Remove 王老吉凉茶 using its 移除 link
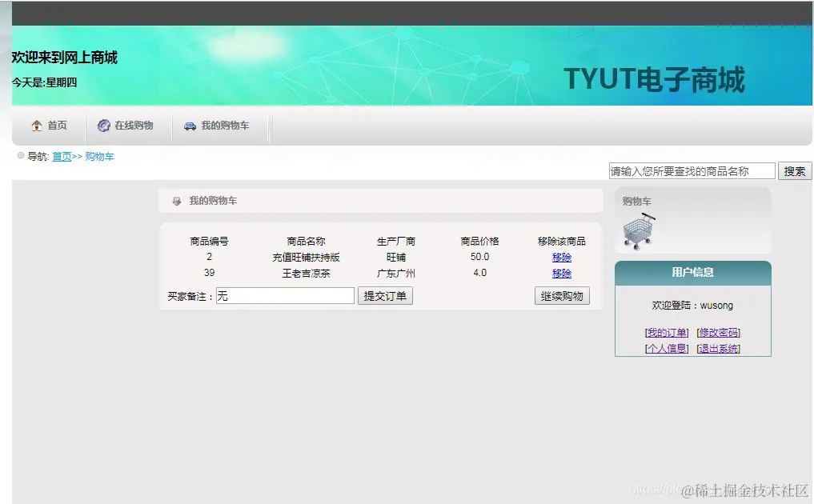814x504 pixels. click(x=561, y=274)
